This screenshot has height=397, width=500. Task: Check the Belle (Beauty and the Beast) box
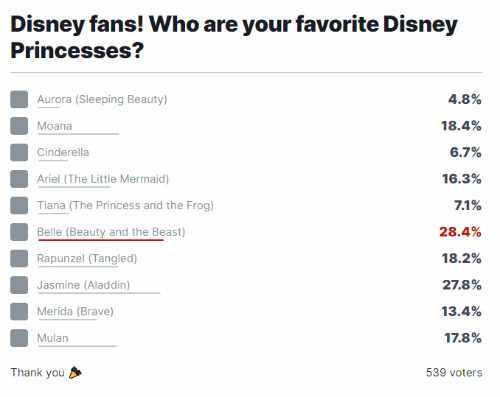coord(19,232)
